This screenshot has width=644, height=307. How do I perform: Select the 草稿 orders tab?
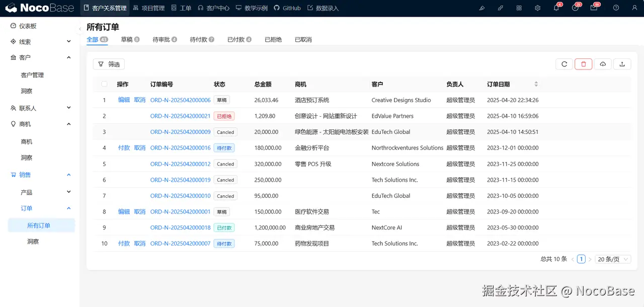pyautogui.click(x=130, y=39)
